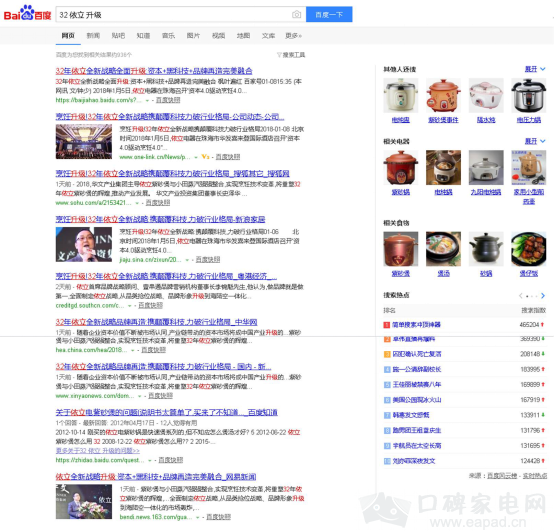The height and width of the screenshot is (532, 554).
Task: Open the more categories menu
Action: (293, 36)
